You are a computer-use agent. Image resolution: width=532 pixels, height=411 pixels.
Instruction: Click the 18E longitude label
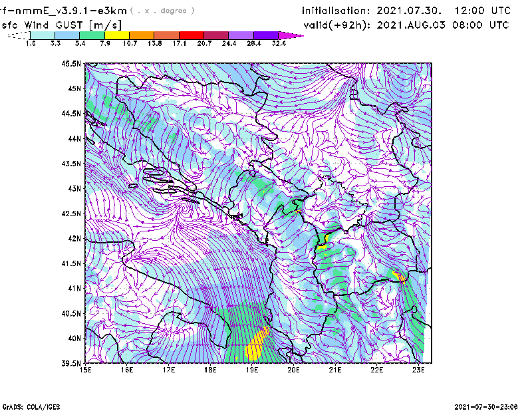(x=210, y=370)
